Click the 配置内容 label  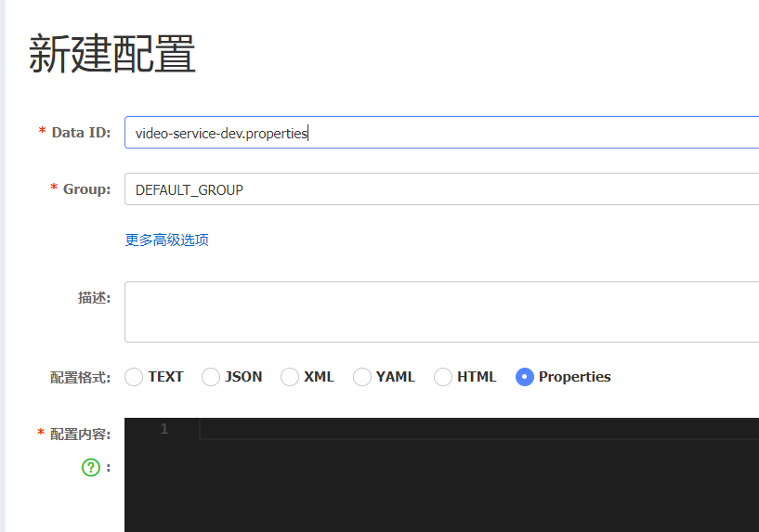click(x=80, y=434)
